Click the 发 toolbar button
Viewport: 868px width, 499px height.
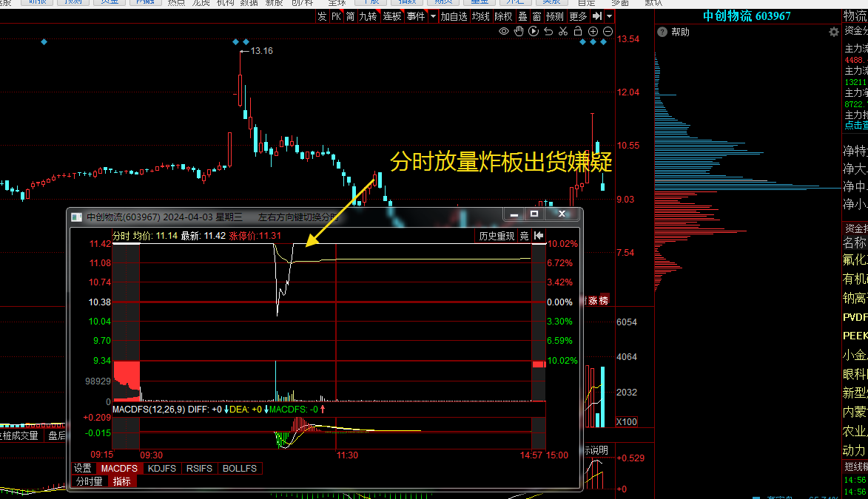pos(322,16)
